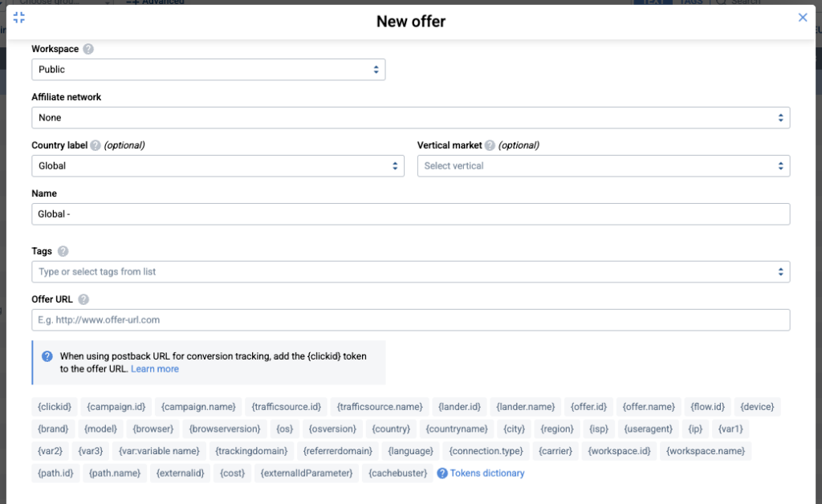The image size is (822, 504).
Task: Click the collapse dialog icon beside New offer
Action: point(19,18)
